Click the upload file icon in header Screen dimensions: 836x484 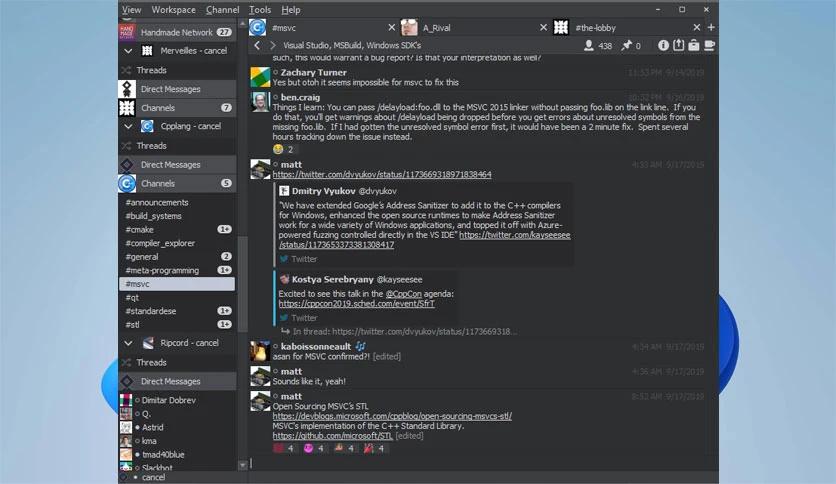pos(678,45)
